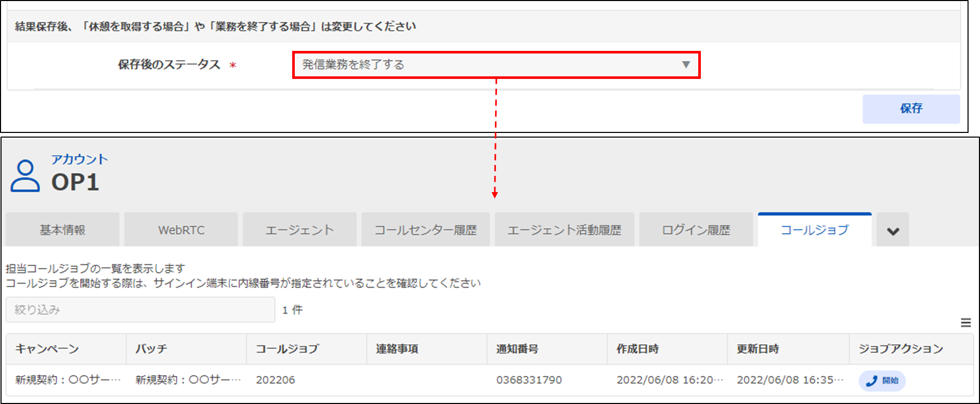Switch to ログイン履歴 tab
Viewport: 980px width, 404px height.
coord(696,230)
